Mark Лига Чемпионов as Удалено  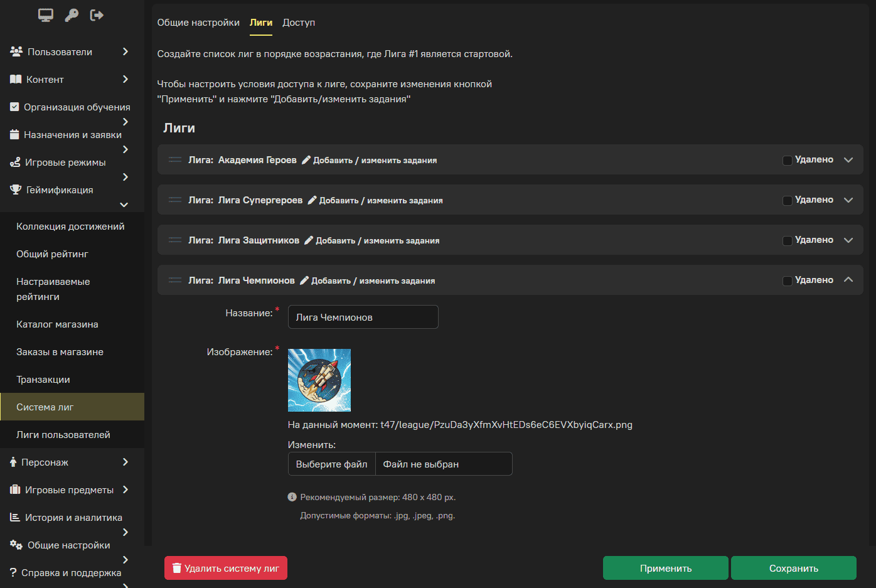pos(787,281)
